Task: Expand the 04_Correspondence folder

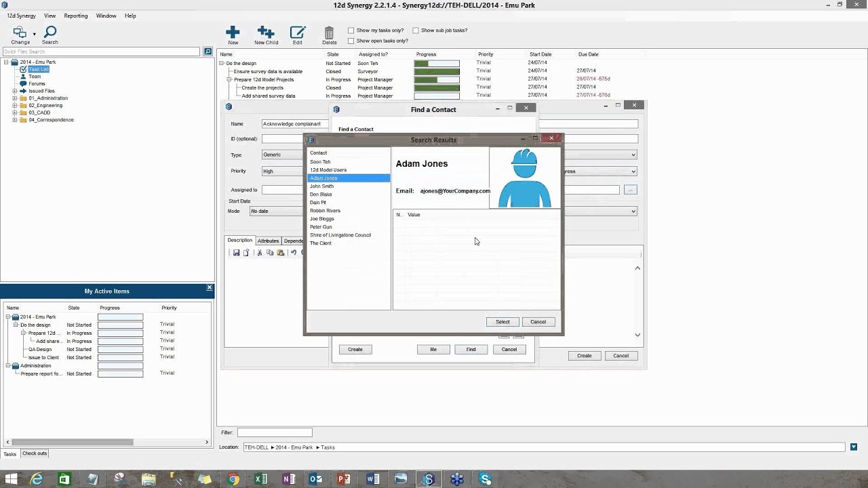Action: tap(15, 120)
